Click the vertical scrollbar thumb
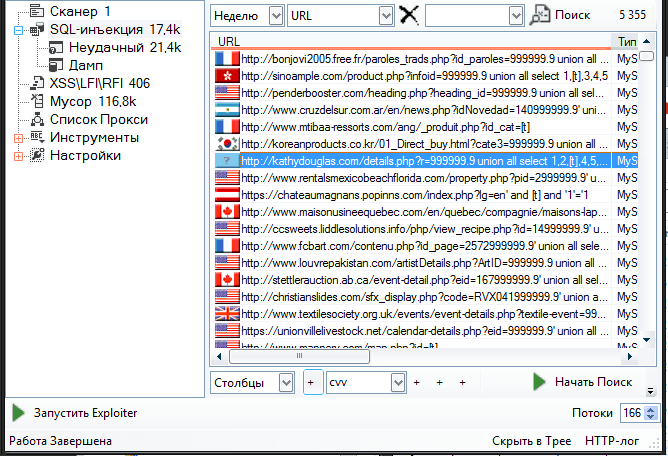Image resolution: width=668 pixels, height=456 pixels. (x=646, y=56)
